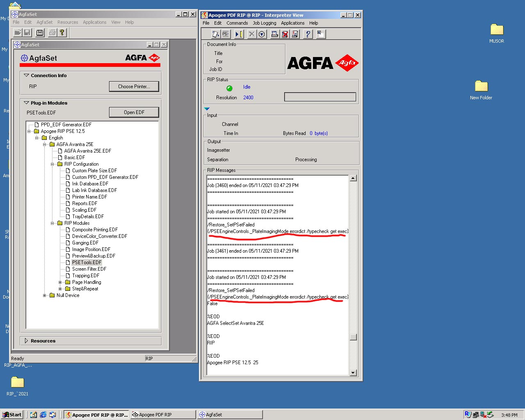Image resolution: width=525 pixels, height=420 pixels.
Task: Click the 2400 resolution value
Action: click(x=248, y=98)
